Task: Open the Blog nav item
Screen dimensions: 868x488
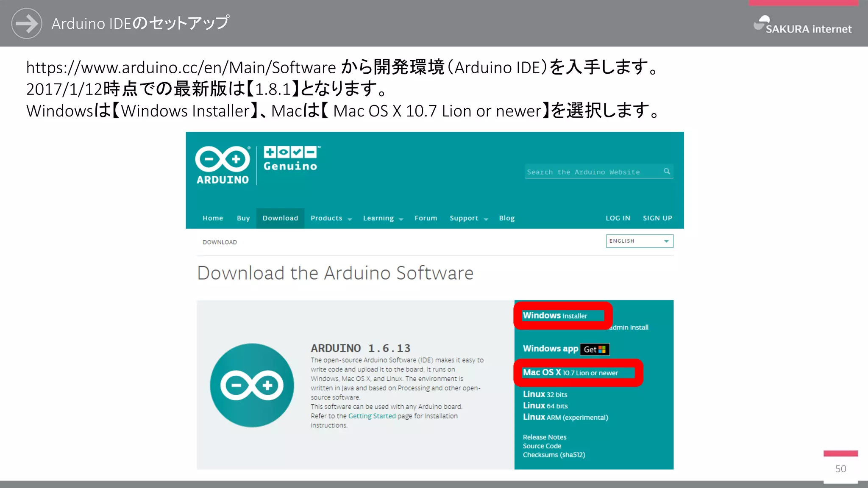Action: click(507, 218)
